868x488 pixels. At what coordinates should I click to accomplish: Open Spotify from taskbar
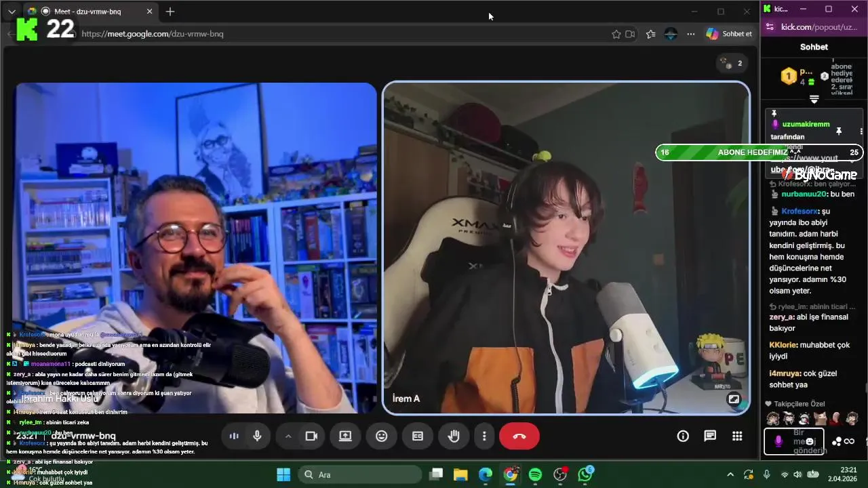[x=535, y=474]
